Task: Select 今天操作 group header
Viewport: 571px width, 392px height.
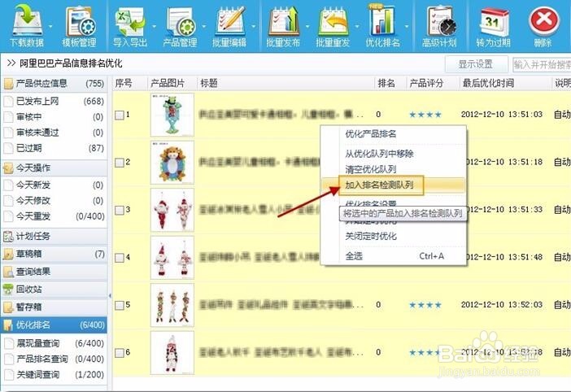Action: (x=54, y=168)
